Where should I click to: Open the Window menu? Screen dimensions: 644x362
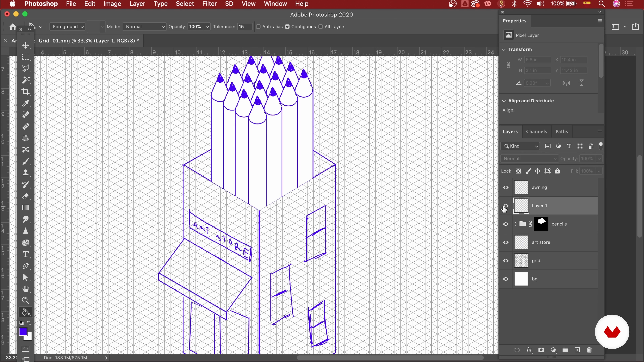[275, 4]
